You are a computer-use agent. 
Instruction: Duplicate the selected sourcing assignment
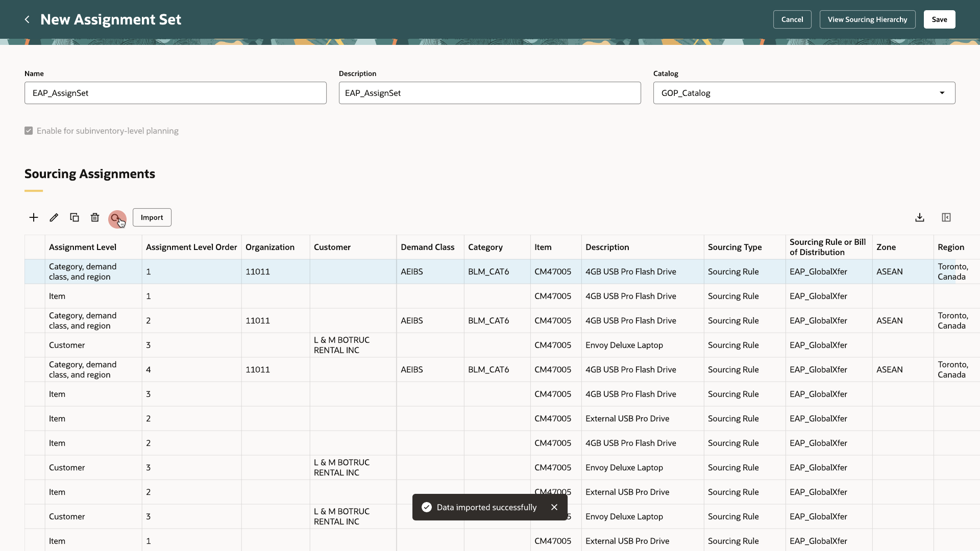75,218
